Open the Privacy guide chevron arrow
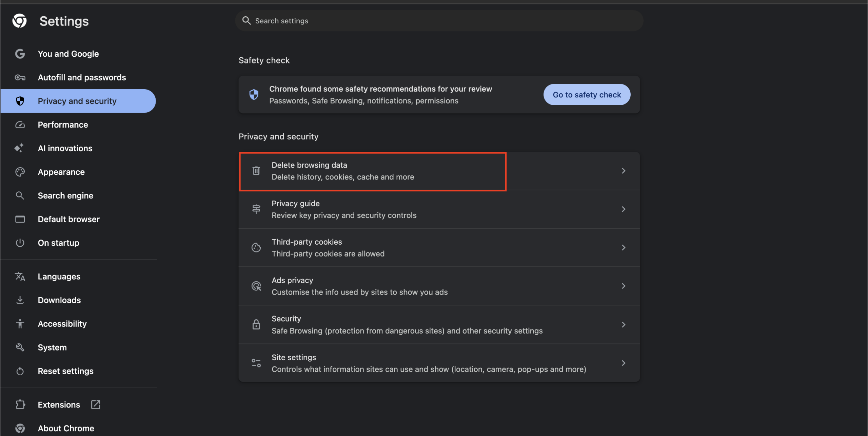This screenshot has height=436, width=868. [x=624, y=209]
